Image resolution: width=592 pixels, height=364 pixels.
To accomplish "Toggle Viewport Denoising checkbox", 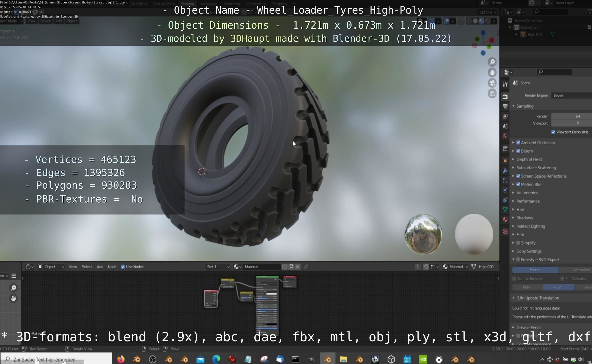I will pos(553,132).
